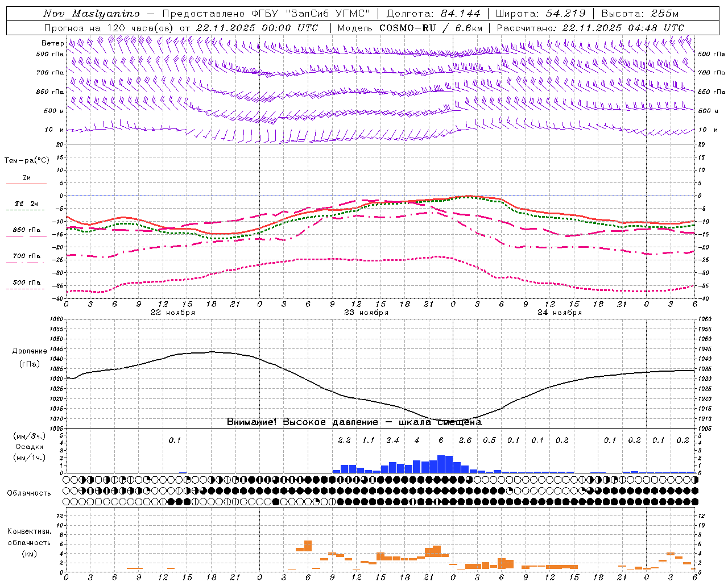
Task: Click the 500 гПа dotted legend line
Action: click(26, 289)
